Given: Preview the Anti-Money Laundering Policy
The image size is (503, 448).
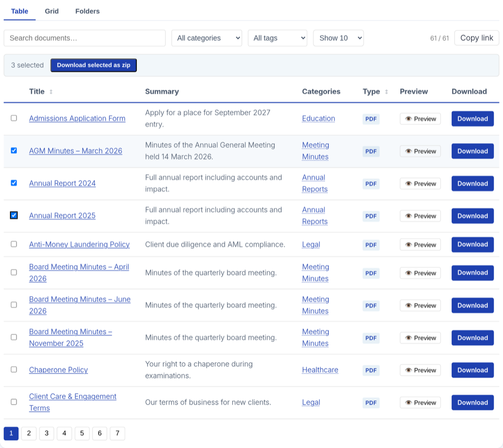Looking at the screenshot, I should point(420,244).
